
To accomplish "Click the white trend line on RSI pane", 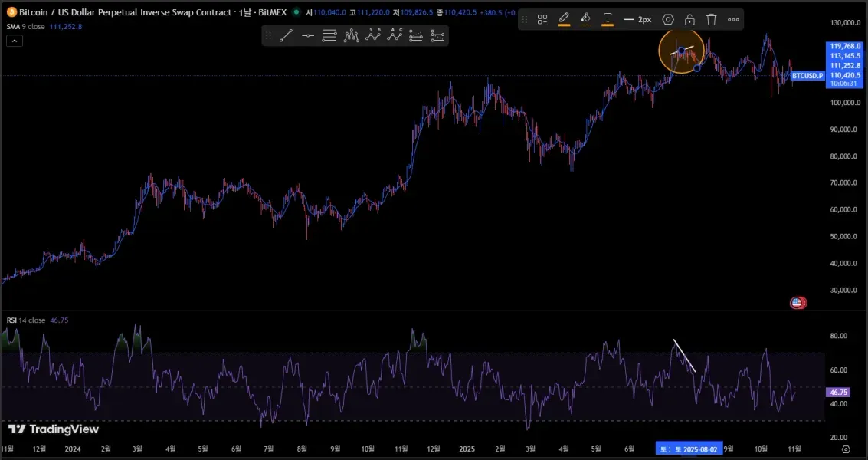I will coord(684,355).
